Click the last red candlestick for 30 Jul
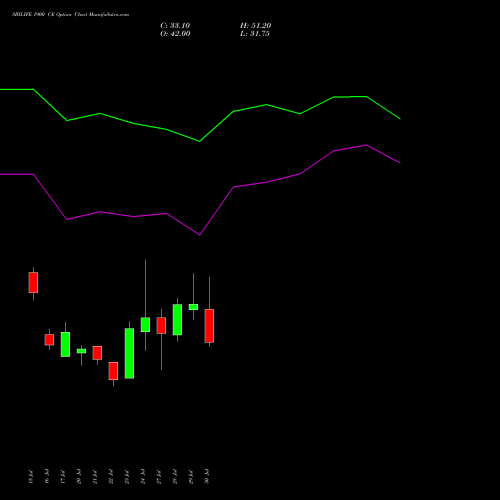Image resolution: width=500 pixels, height=500 pixels. click(209, 326)
